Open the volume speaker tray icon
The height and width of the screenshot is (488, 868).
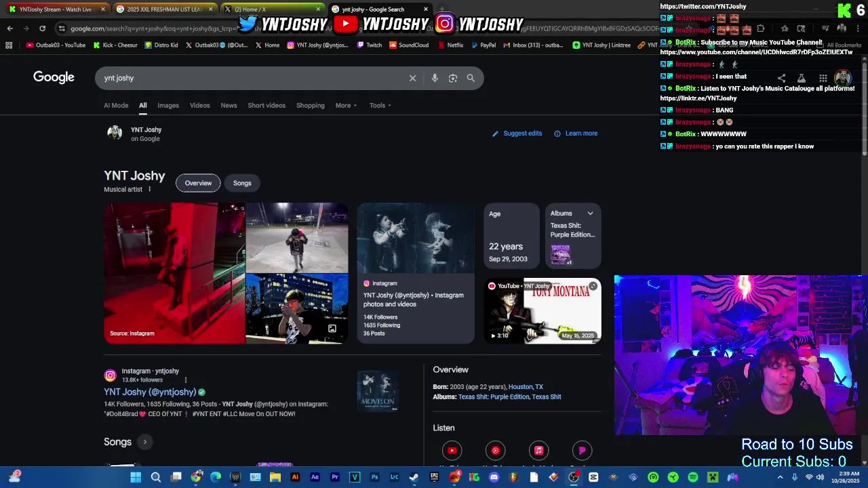pyautogui.click(x=820, y=477)
